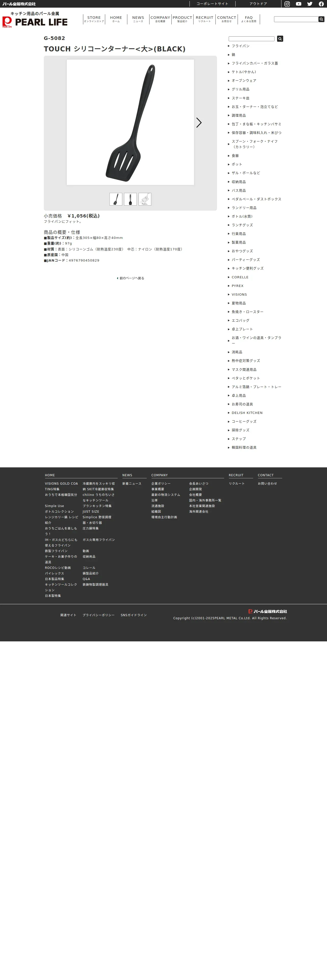The height and width of the screenshot is (980, 327).
Task: Open the FAQ menu item
Action: (249, 19)
